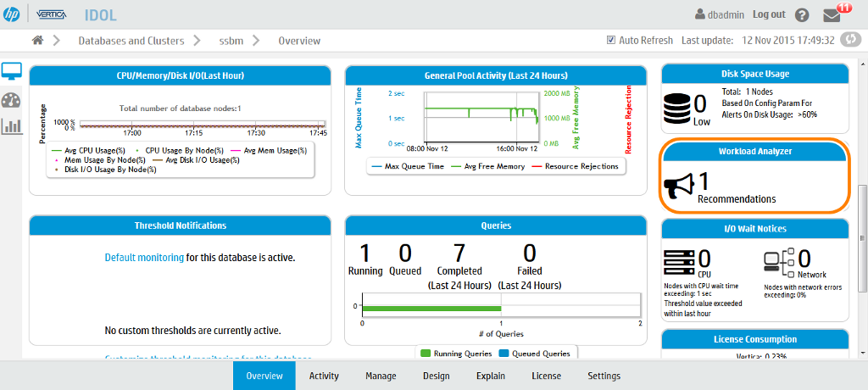Click the home icon in breadcrumb
Image resolution: width=868 pixels, height=390 pixels.
tap(37, 40)
